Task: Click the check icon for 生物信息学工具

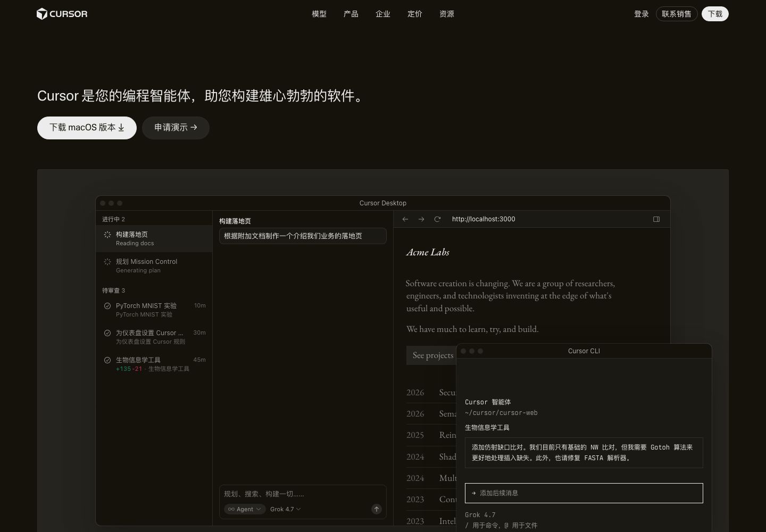Action: [x=107, y=360]
